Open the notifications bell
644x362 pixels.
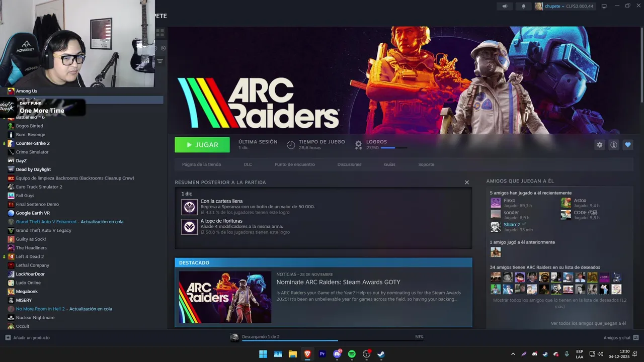pyautogui.click(x=523, y=7)
